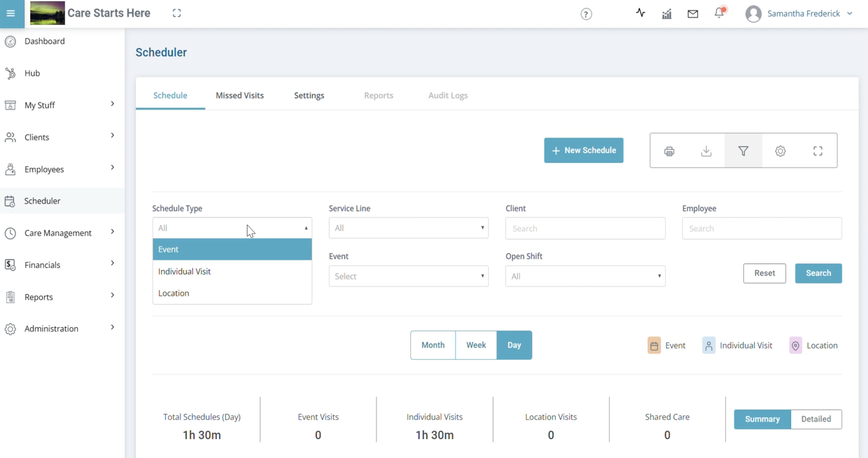868x458 pixels.
Task: Switch to Month view
Action: click(433, 345)
